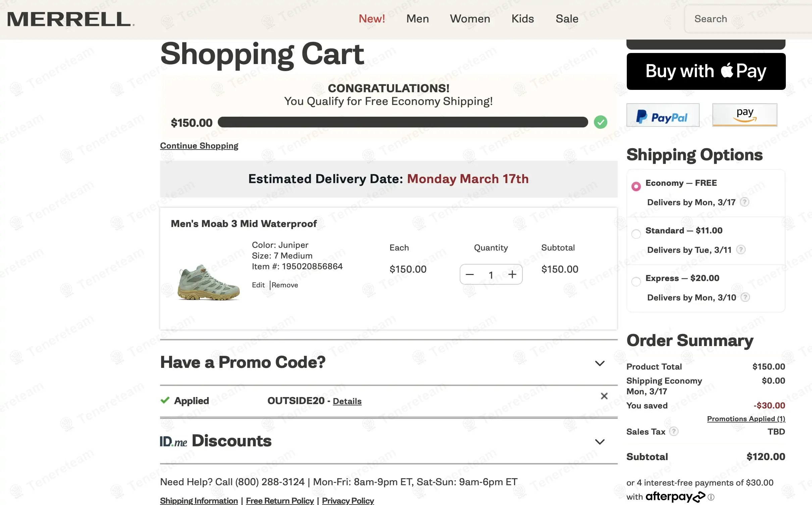
Task: Open the Sale menu
Action: coord(567,19)
